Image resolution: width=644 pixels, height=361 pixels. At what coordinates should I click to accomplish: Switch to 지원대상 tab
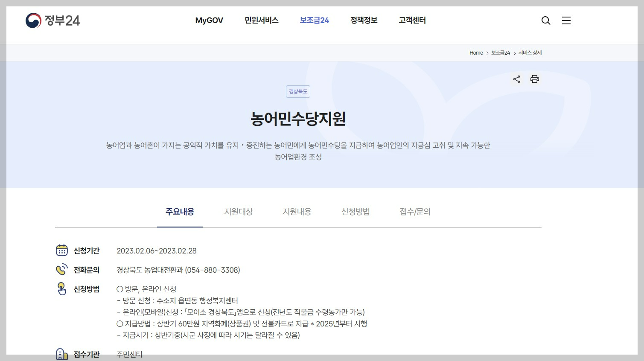click(239, 212)
